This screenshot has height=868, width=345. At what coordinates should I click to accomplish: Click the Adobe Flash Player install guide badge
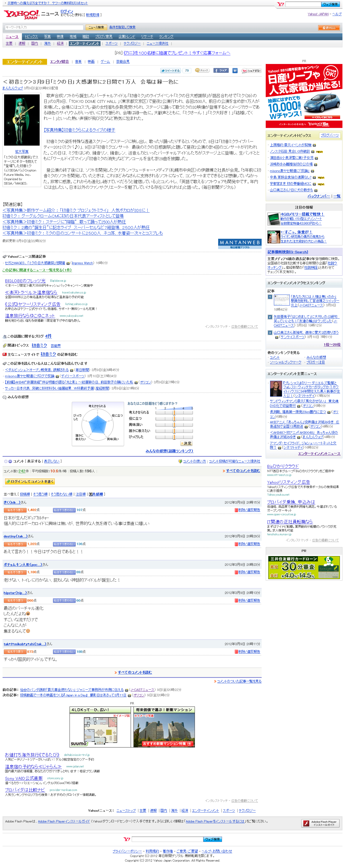click(320, 823)
